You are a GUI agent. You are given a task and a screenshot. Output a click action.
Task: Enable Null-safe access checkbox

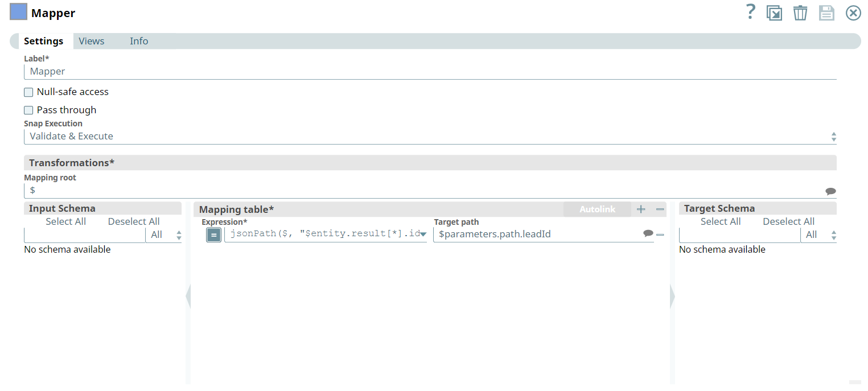click(x=28, y=92)
